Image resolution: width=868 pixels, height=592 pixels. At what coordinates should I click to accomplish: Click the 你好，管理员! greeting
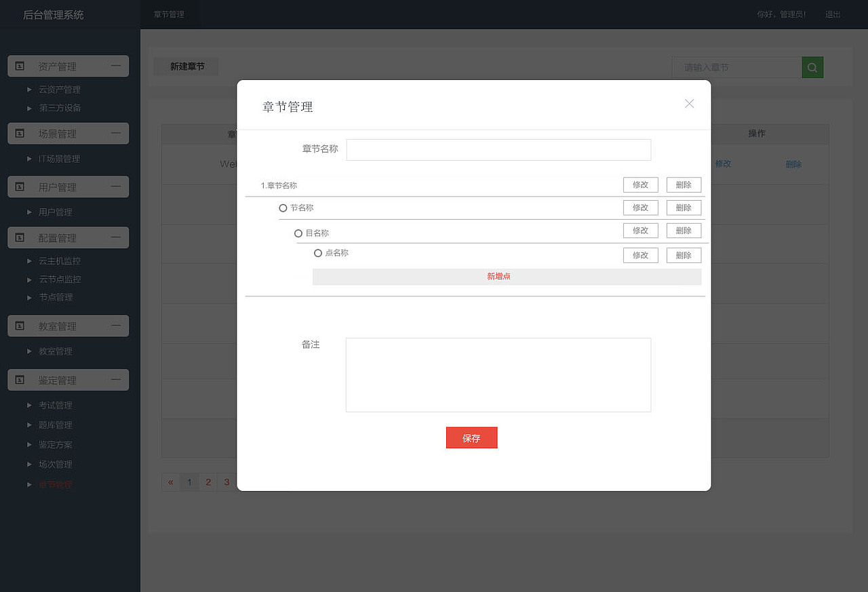782,14
